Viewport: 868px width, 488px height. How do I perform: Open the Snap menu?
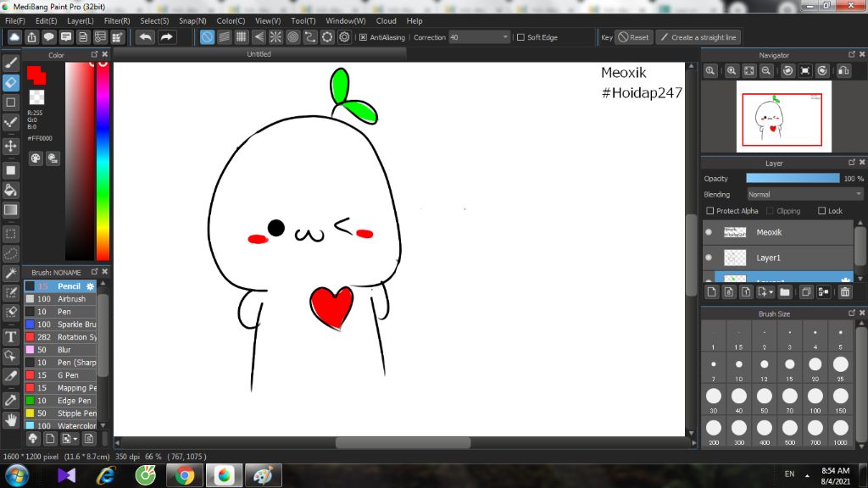pyautogui.click(x=192, y=20)
